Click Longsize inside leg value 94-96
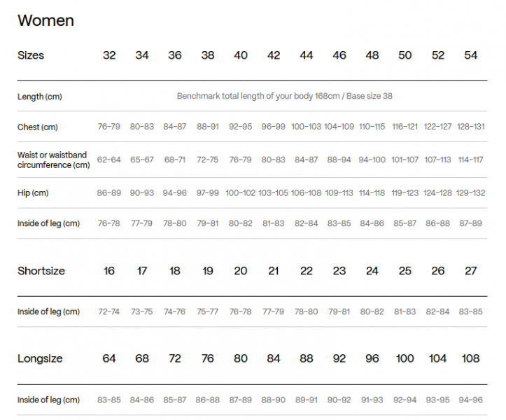Screen dimensions: 506x420 [470, 400]
